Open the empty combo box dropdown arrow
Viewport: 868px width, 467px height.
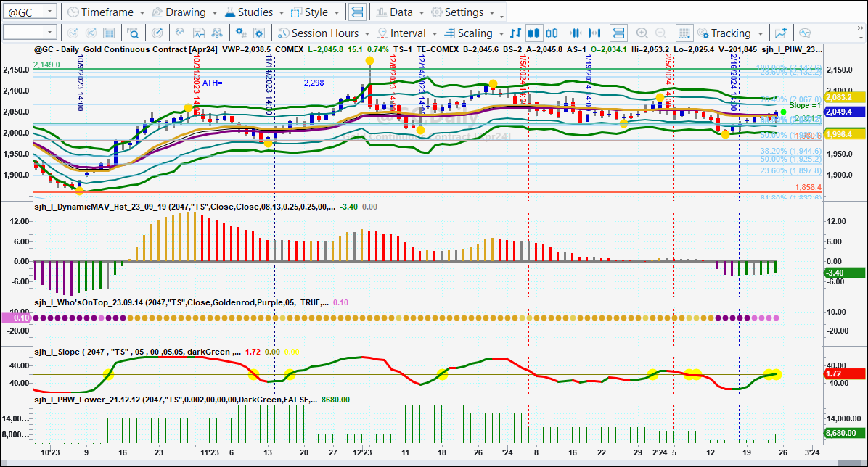point(50,33)
